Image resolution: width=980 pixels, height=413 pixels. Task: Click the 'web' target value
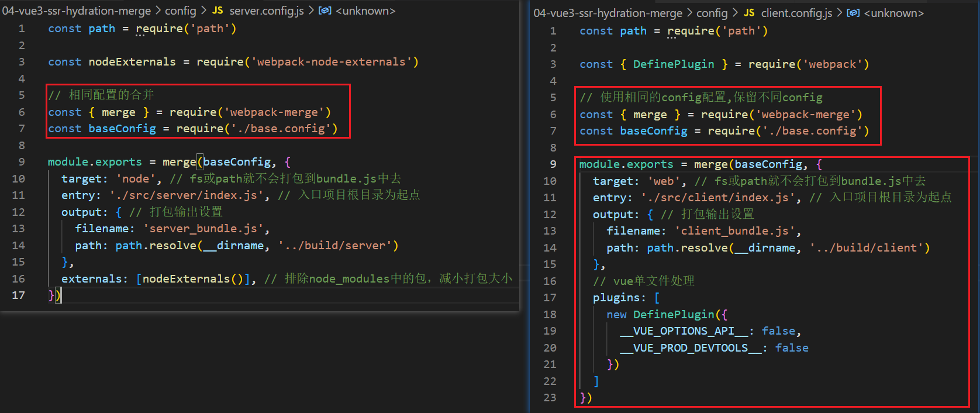point(664,181)
